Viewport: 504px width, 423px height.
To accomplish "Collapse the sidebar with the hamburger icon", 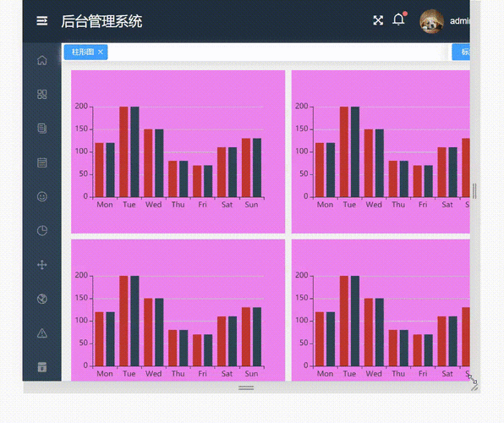I will click(41, 21).
